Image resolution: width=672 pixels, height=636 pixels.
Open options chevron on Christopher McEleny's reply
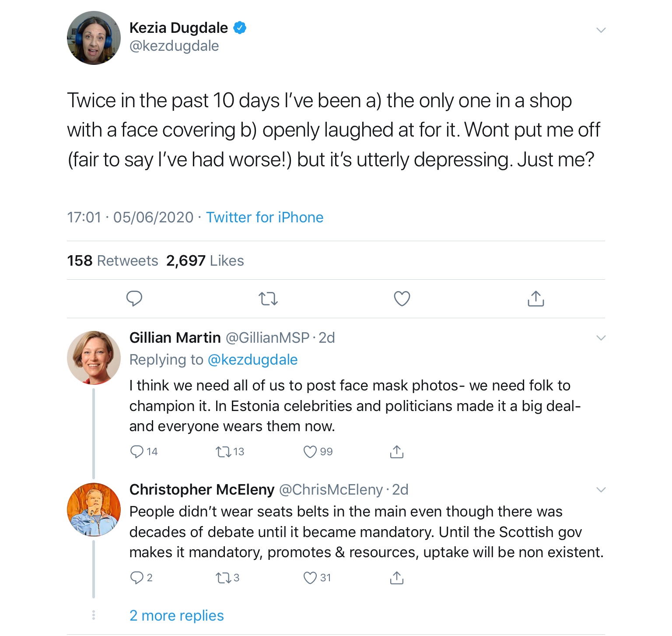[601, 489]
